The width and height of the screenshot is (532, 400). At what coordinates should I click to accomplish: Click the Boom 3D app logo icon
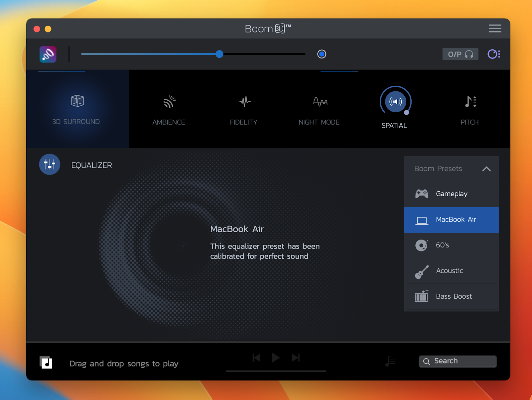[47, 54]
